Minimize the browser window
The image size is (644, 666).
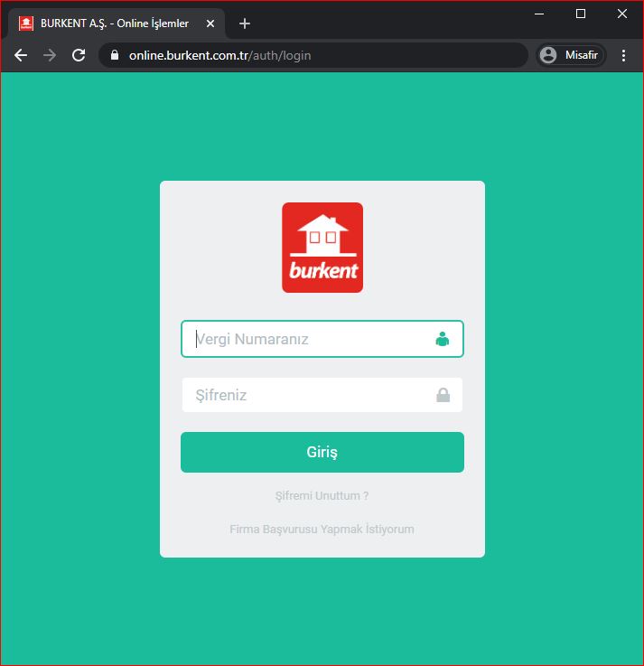(x=539, y=13)
